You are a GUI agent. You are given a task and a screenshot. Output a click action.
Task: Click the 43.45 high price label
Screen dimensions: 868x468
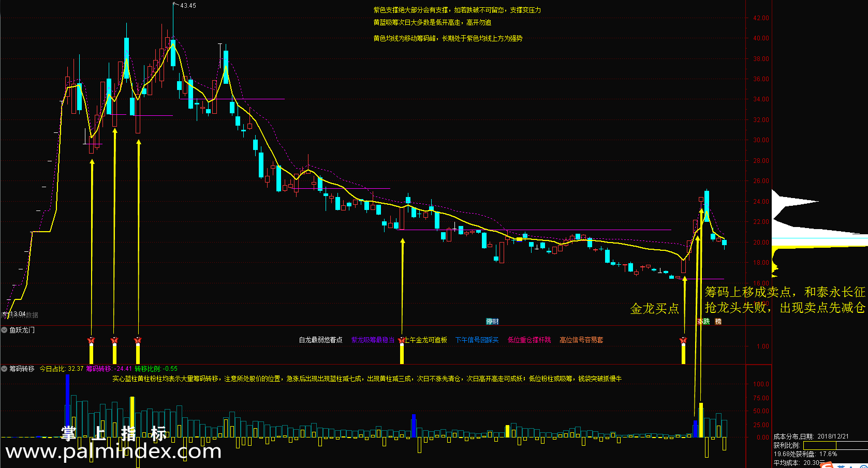(x=188, y=6)
